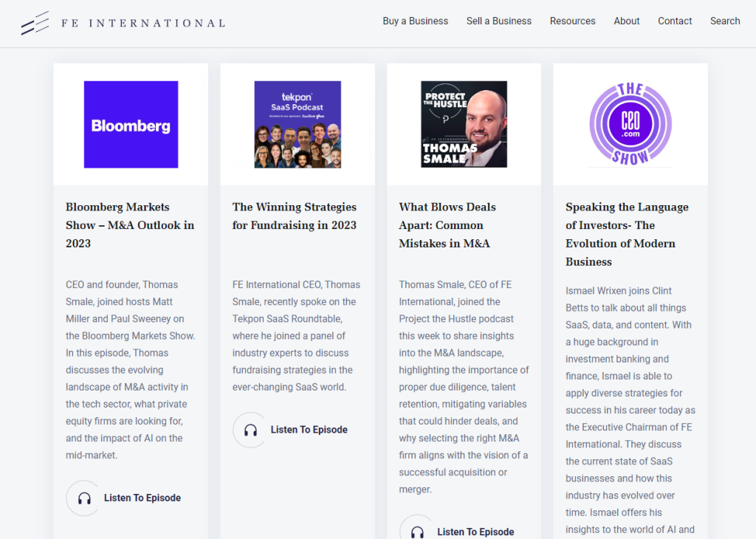Click the text 'successful acquisition or'

(453, 473)
